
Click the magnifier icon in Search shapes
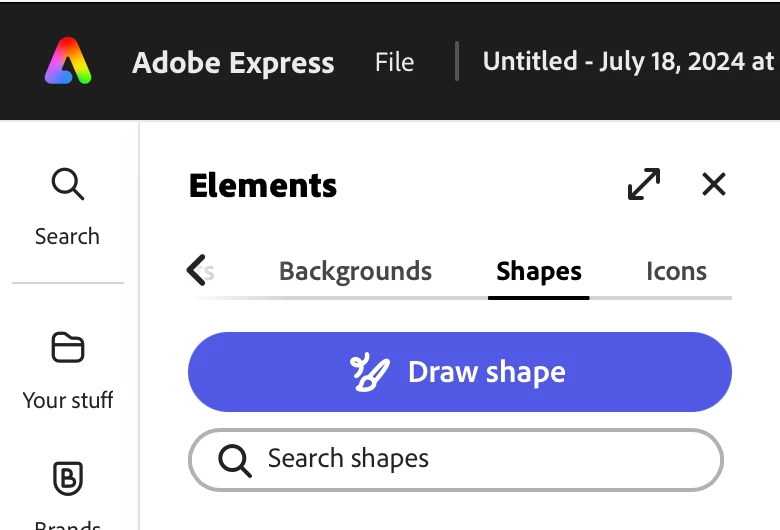[x=234, y=460]
